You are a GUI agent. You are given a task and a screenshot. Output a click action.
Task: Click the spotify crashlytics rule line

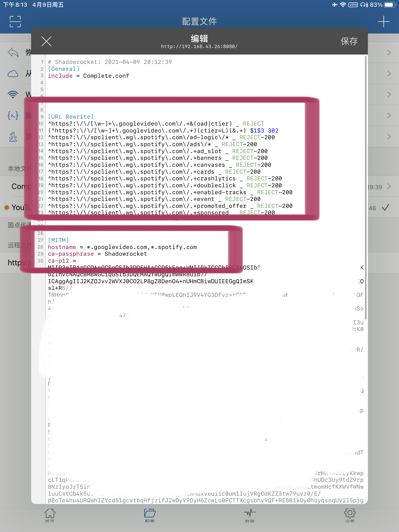[x=165, y=178]
